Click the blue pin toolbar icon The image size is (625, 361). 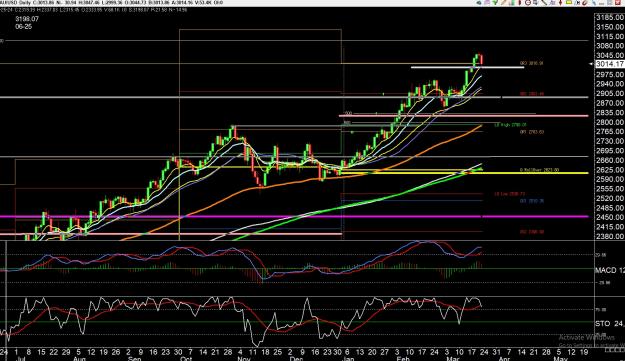(x=594, y=2)
